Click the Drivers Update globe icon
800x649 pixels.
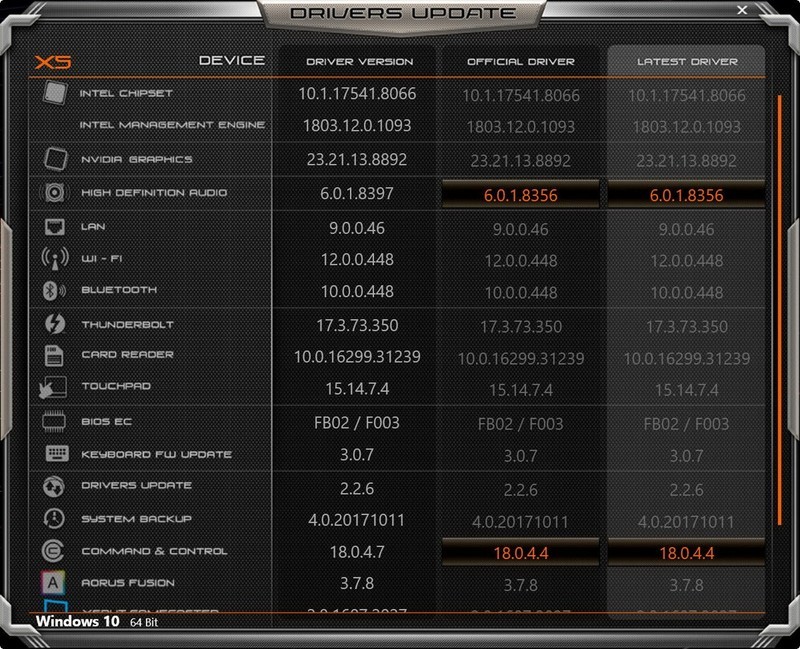tap(54, 487)
